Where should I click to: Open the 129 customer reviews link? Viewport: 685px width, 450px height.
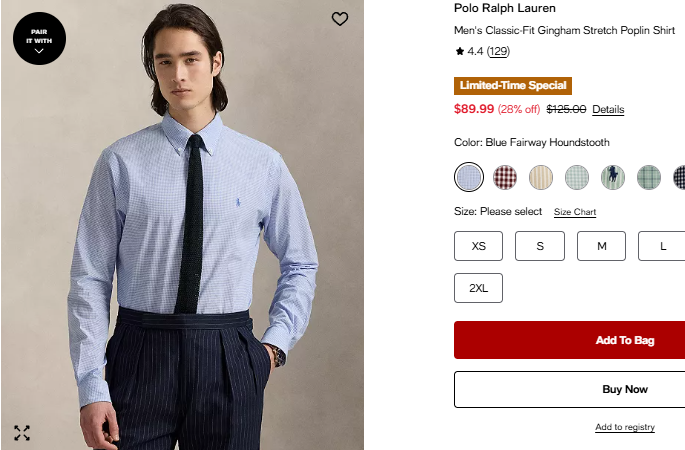click(x=498, y=51)
